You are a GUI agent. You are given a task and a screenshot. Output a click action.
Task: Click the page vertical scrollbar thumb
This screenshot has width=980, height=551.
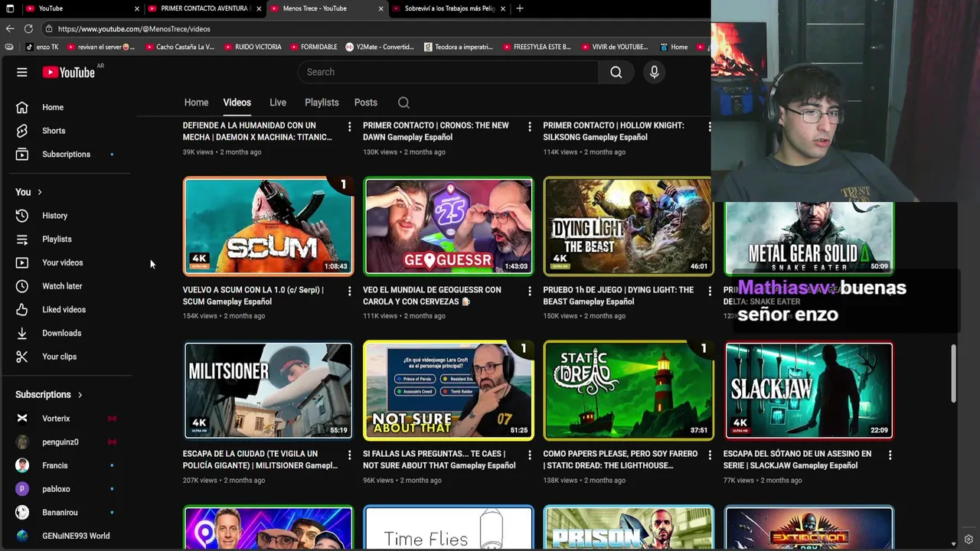click(x=953, y=373)
